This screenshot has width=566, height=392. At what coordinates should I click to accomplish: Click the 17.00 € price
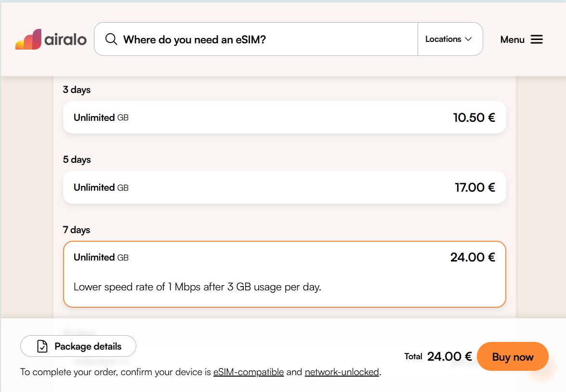pos(475,187)
